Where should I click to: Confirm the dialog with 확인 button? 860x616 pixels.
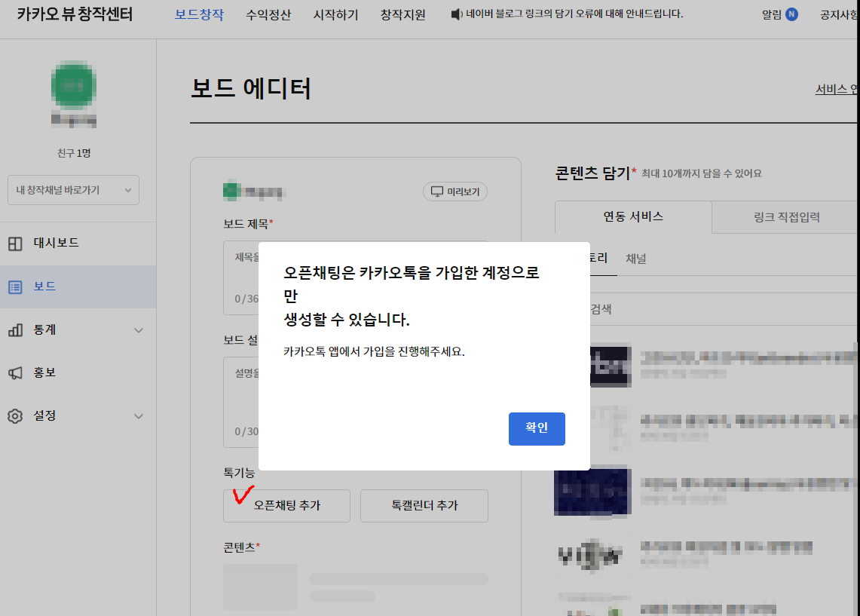[x=537, y=428]
